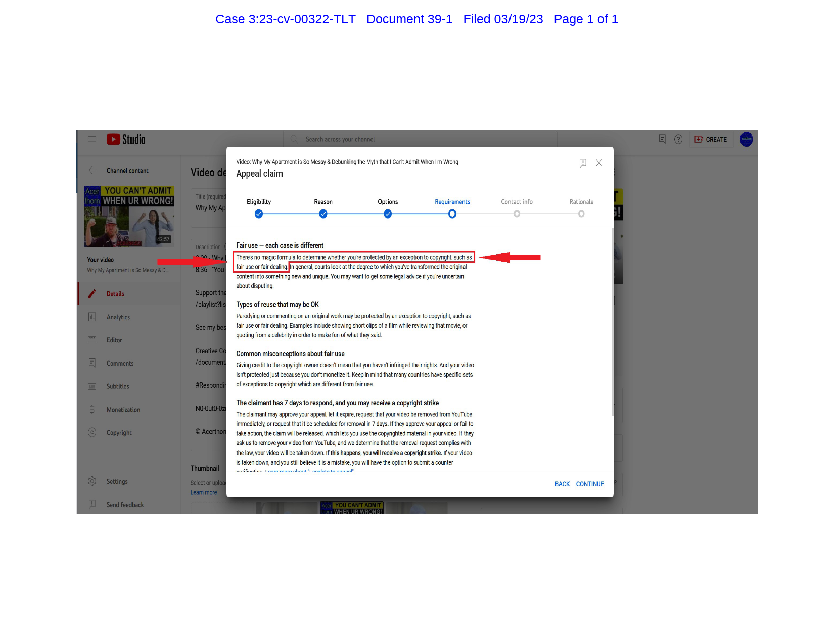Viewport: 834px width, 644px height.
Task: Open the video thumbnail in sidebar
Action: click(x=129, y=216)
